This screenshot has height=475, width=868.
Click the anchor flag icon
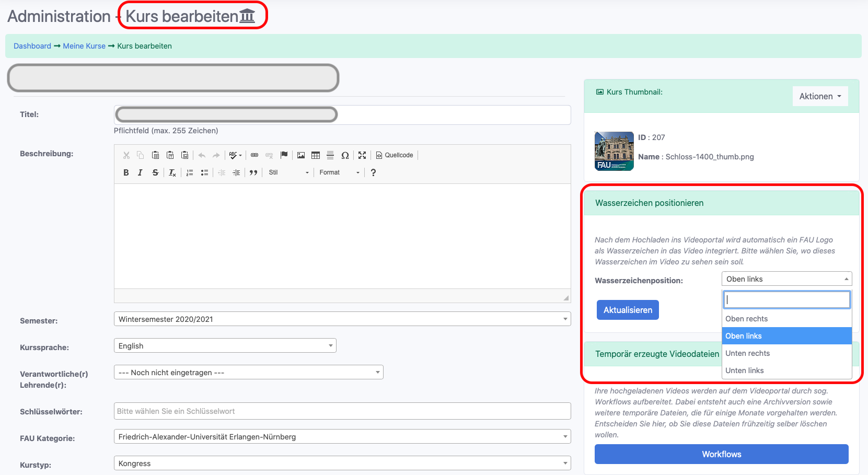click(284, 155)
